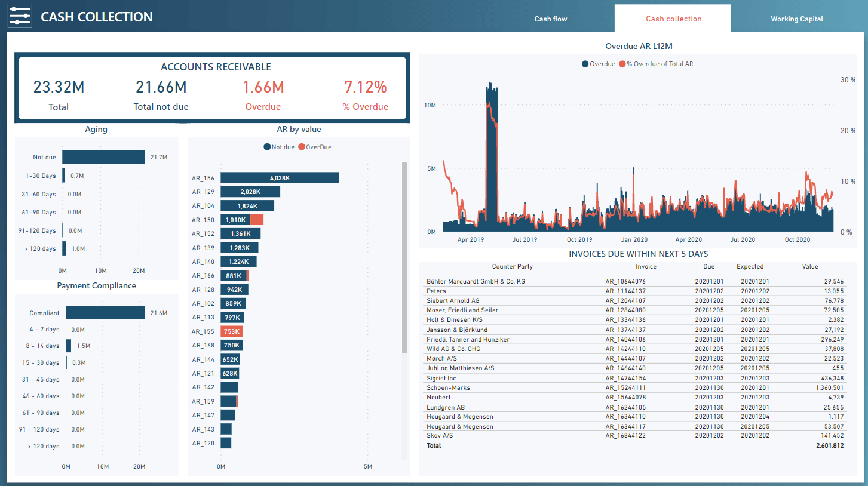Sort invoices by Value column header

(x=809, y=267)
